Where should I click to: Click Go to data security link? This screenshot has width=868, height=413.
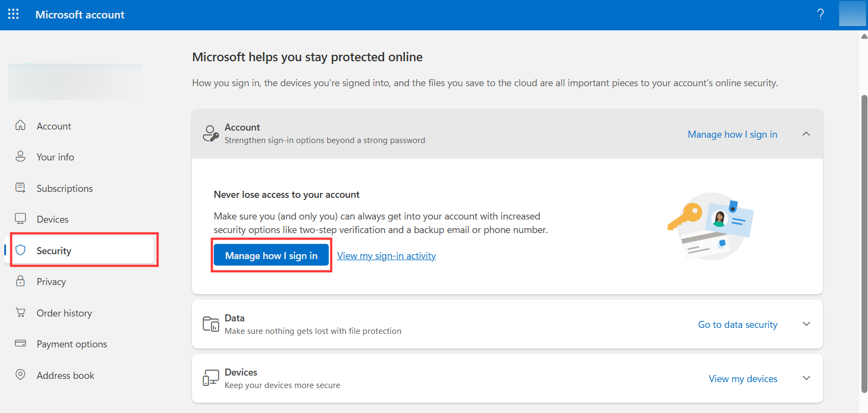(x=737, y=324)
